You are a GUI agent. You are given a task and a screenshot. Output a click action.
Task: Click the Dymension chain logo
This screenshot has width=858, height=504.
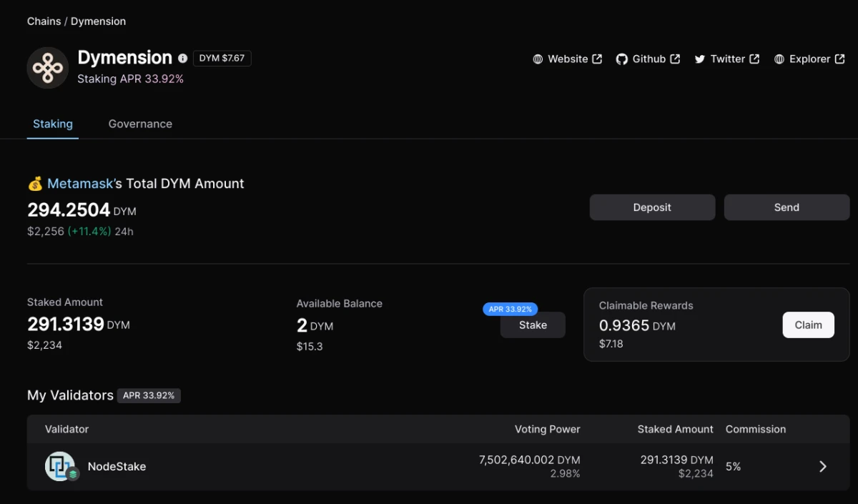(48, 68)
